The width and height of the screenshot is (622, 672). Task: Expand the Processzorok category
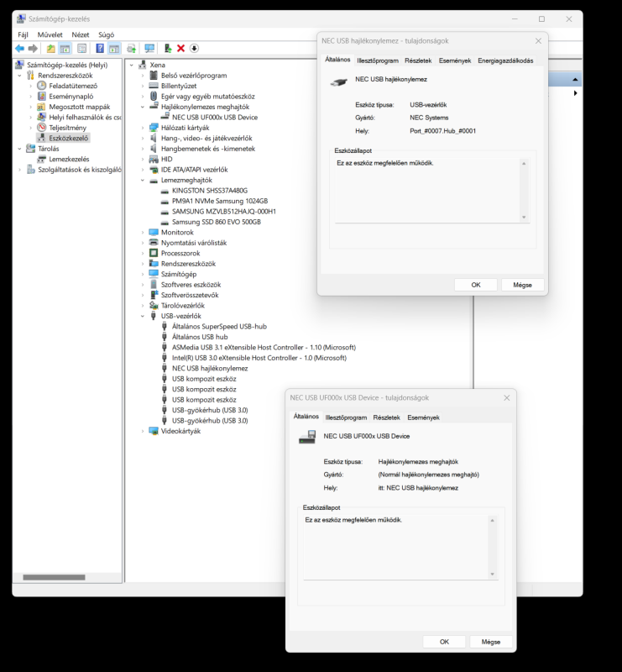click(143, 254)
